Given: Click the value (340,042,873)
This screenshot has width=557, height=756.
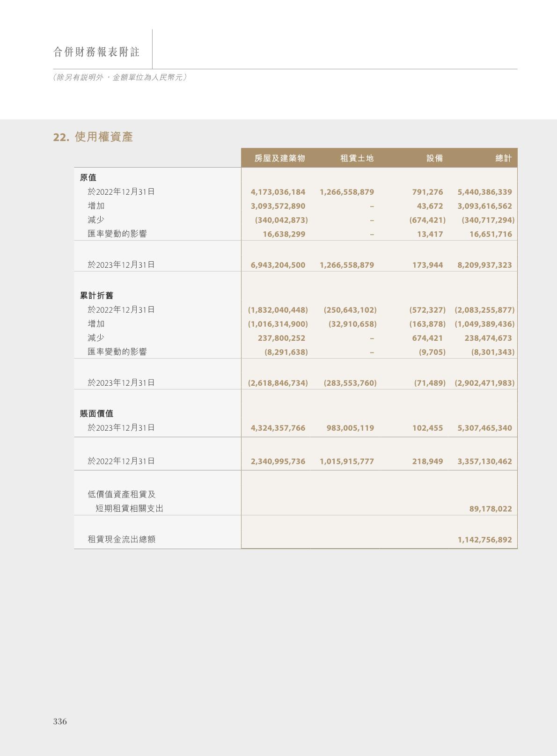Looking at the screenshot, I should 281,220.
